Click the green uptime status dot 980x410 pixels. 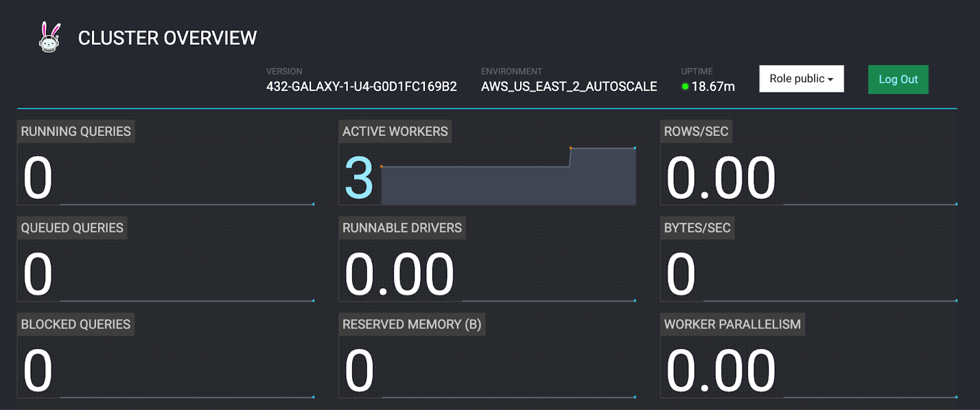[685, 87]
